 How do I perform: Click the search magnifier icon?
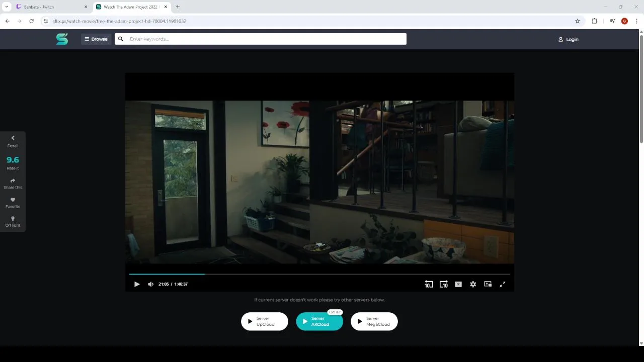121,39
